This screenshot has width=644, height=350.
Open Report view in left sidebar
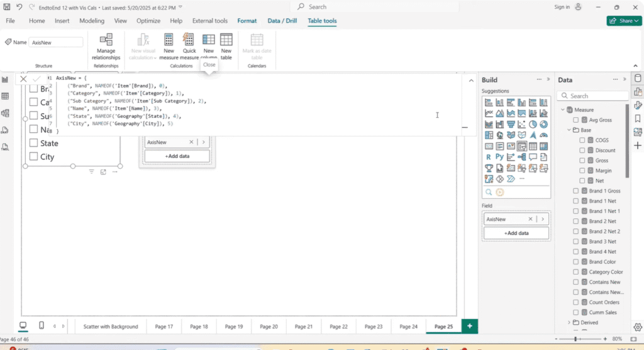click(5, 80)
